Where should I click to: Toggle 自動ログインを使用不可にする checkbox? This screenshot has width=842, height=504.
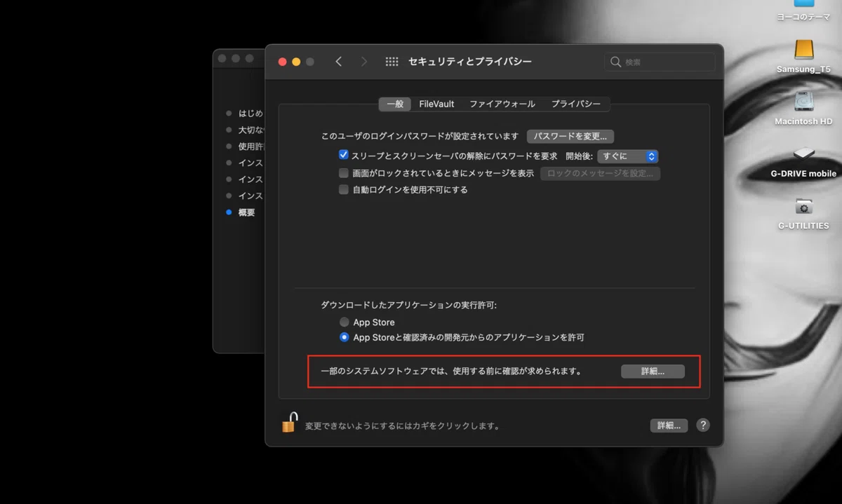click(x=344, y=189)
